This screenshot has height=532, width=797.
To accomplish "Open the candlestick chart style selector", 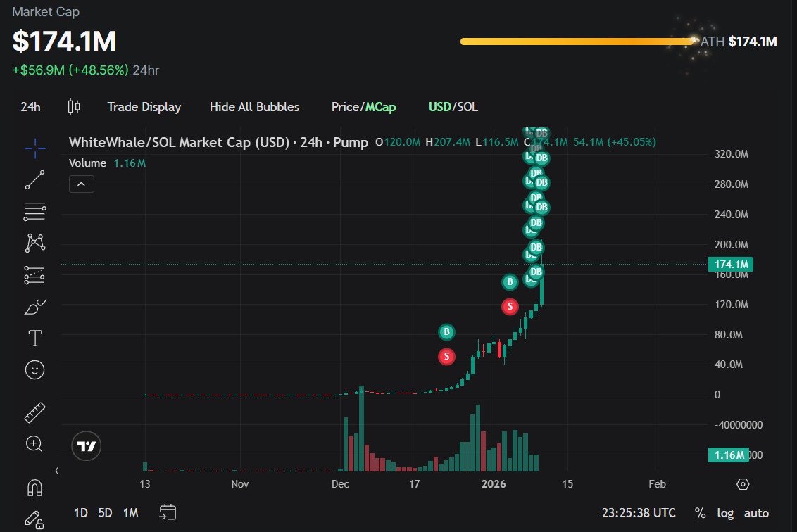I will click(x=74, y=107).
